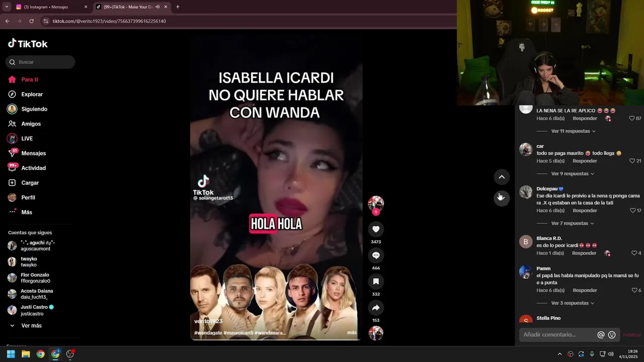Like Pamm's comment

(x=634, y=291)
